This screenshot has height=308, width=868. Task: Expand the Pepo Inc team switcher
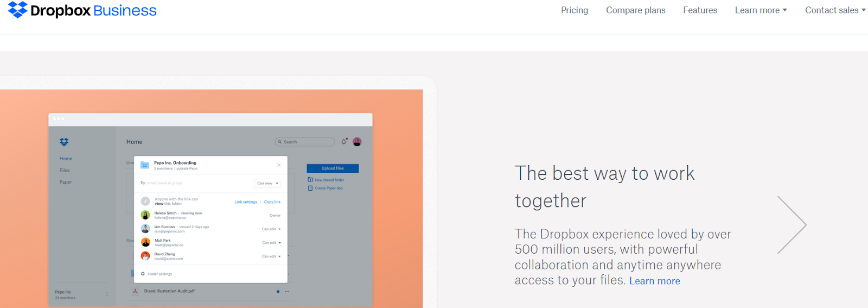(107, 294)
